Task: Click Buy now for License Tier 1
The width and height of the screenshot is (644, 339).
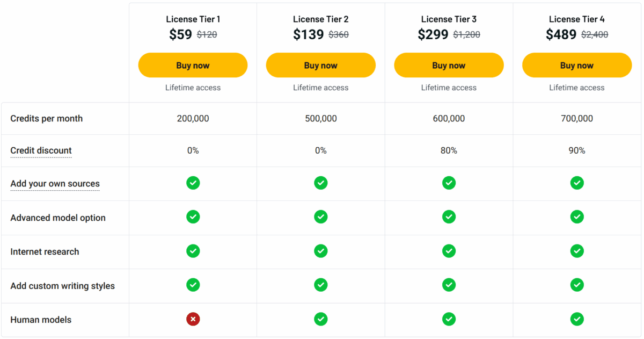Action: [193, 66]
